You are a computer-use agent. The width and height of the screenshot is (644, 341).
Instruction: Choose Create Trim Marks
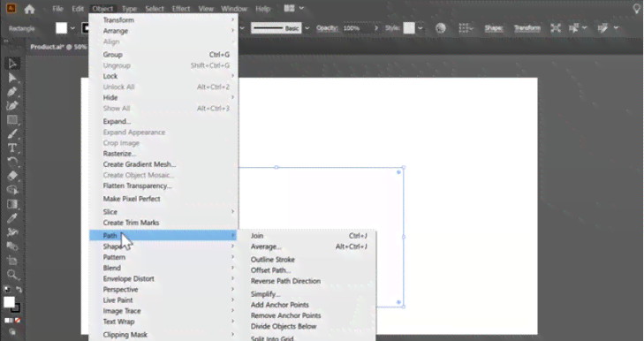[163, 223]
